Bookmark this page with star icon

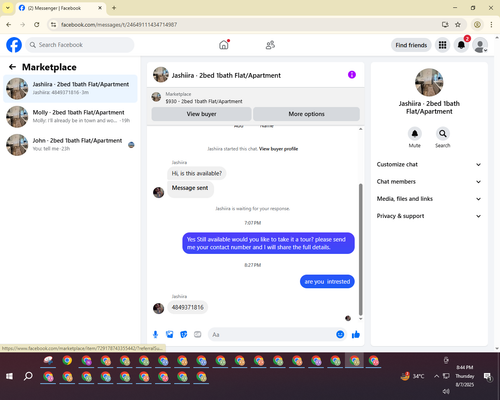pyautogui.click(x=458, y=25)
